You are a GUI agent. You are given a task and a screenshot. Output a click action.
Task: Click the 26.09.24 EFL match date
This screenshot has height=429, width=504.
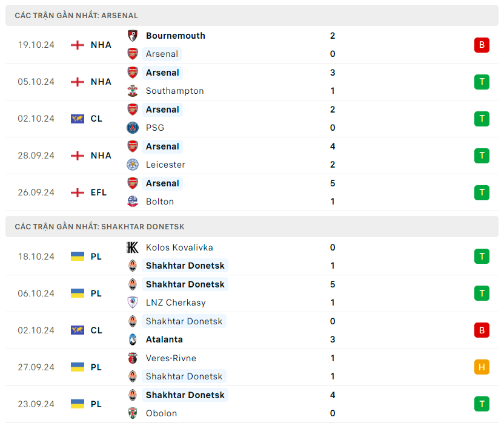[36, 192]
